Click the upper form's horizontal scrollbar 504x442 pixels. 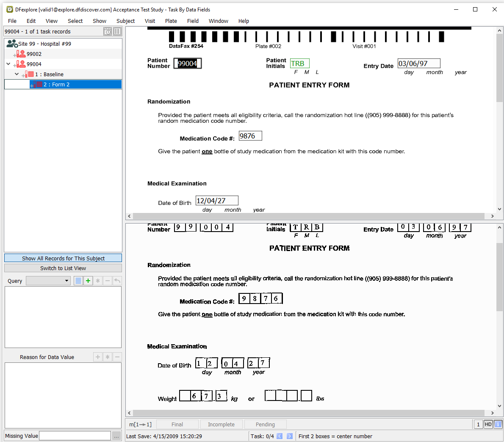pyautogui.click(x=308, y=216)
